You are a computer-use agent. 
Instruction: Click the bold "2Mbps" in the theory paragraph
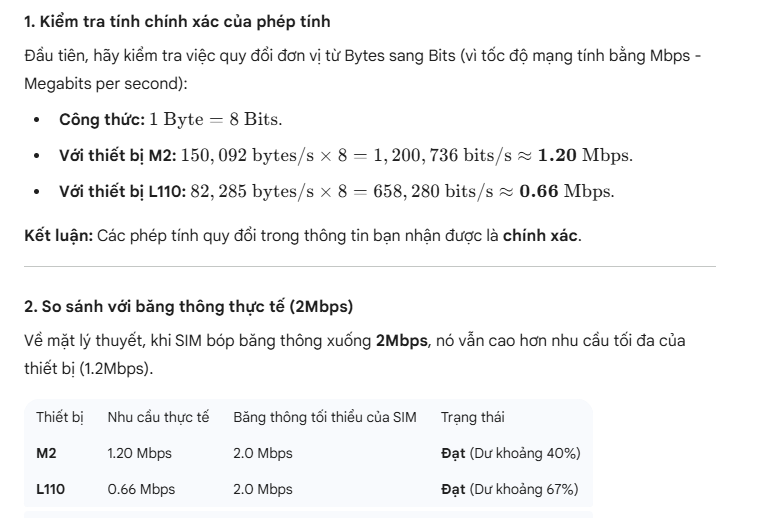pyautogui.click(x=402, y=341)
